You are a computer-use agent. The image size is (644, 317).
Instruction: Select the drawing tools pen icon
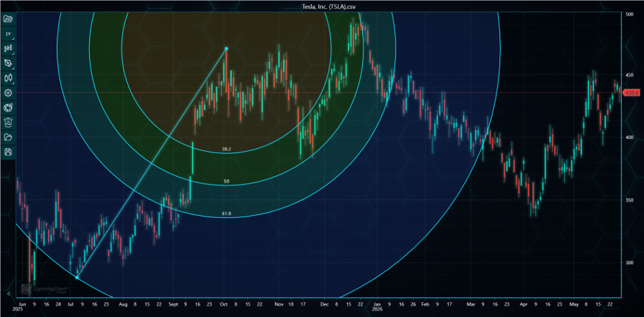click(9, 63)
